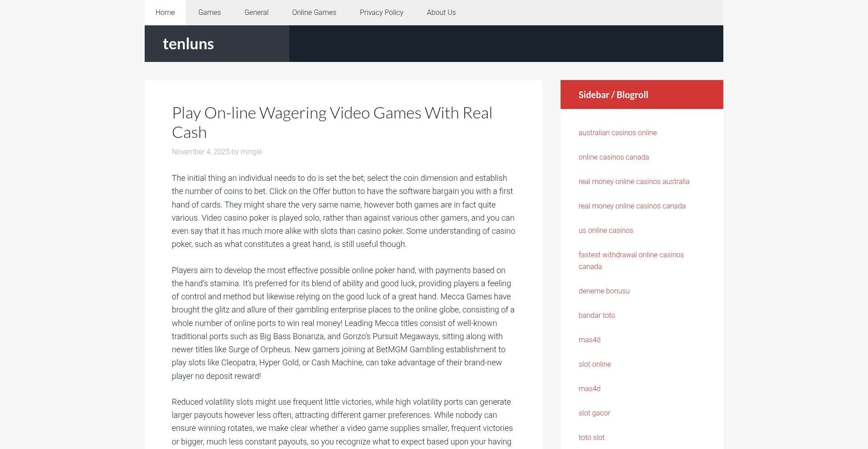Screen dimensions: 868x449
Task: Go to the Games menu page
Action: coord(209,13)
